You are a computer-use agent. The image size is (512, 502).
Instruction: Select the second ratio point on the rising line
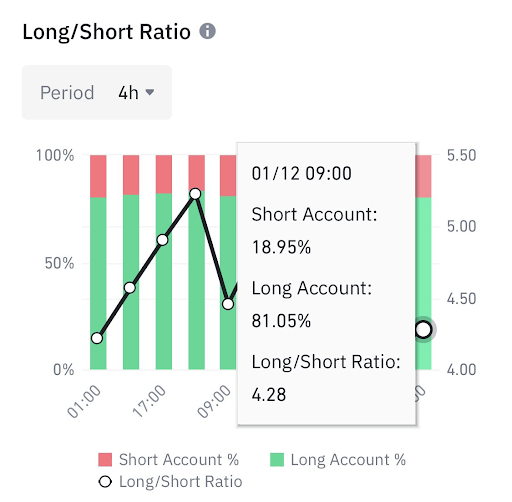130,288
